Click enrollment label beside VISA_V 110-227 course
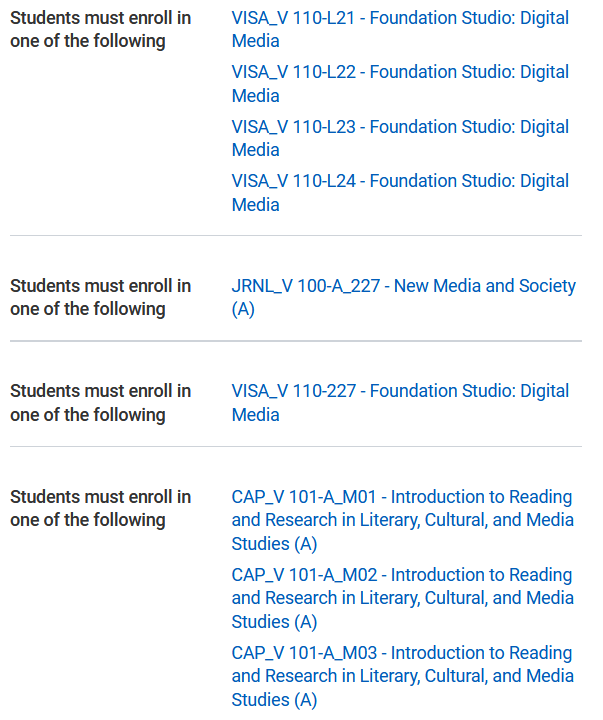 coord(101,403)
